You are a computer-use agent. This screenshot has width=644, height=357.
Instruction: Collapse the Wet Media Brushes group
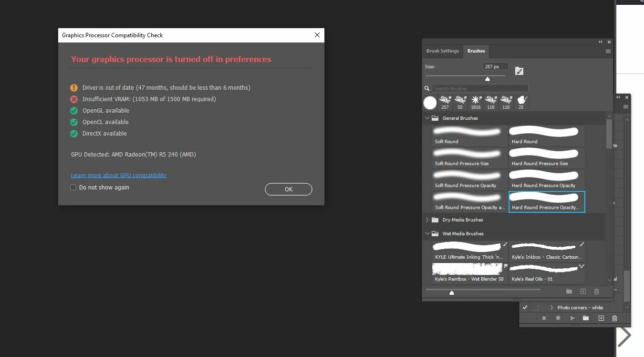[427, 234]
